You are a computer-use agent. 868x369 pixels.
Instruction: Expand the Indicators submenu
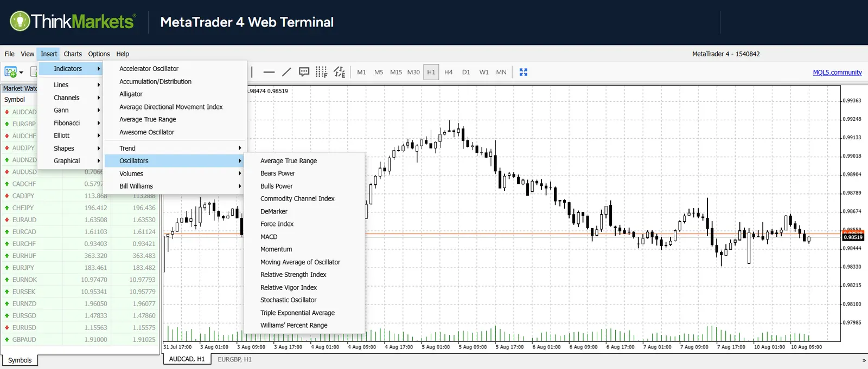tap(70, 69)
